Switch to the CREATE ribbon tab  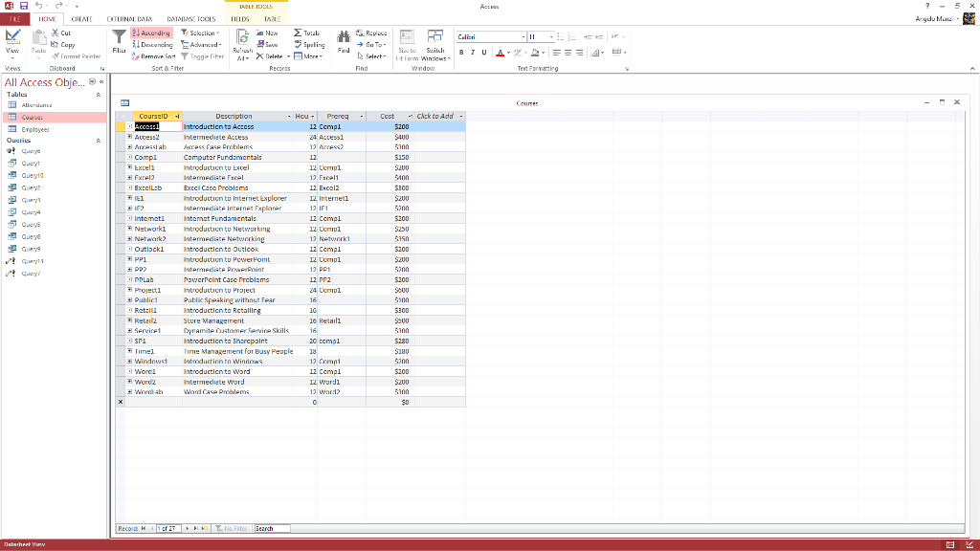click(x=81, y=18)
